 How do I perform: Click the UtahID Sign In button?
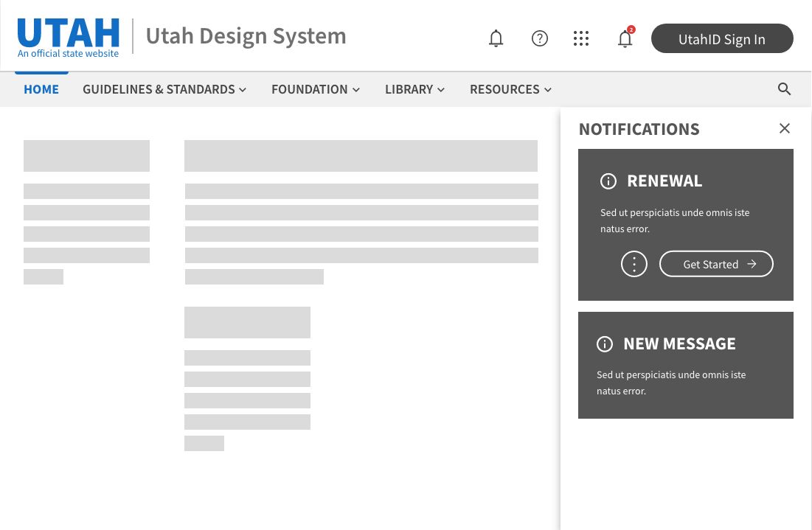tap(722, 38)
